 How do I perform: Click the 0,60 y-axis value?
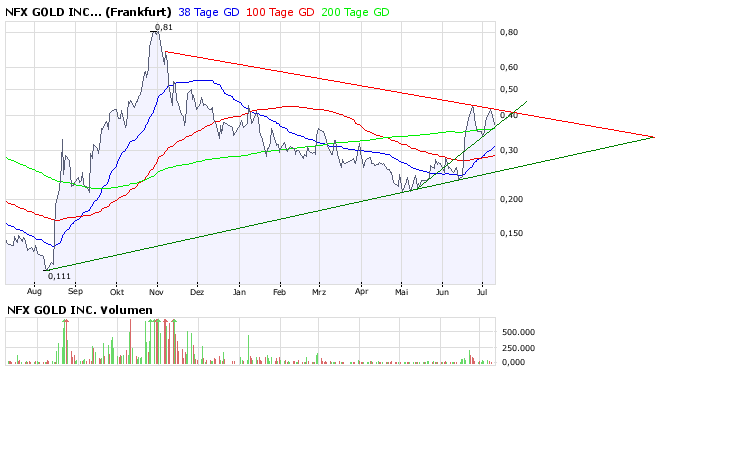click(509, 67)
